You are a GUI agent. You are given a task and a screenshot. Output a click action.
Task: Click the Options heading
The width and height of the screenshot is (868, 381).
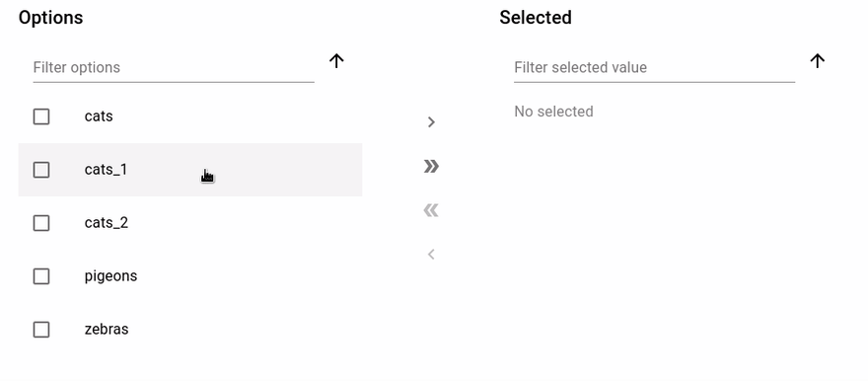51,18
